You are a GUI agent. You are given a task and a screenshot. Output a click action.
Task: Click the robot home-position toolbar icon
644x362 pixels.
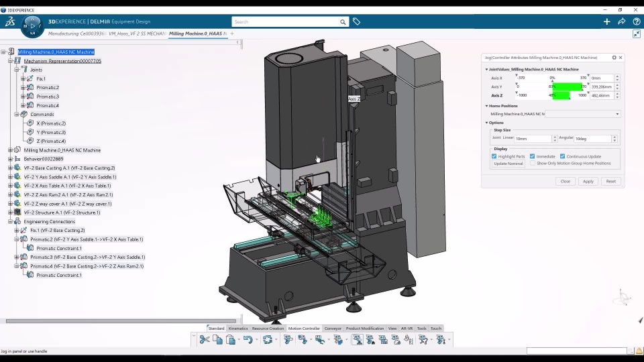click(x=370, y=339)
